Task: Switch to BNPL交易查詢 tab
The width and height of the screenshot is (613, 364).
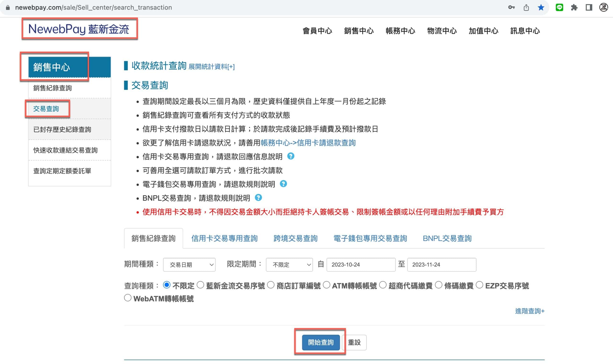Action: pos(447,238)
